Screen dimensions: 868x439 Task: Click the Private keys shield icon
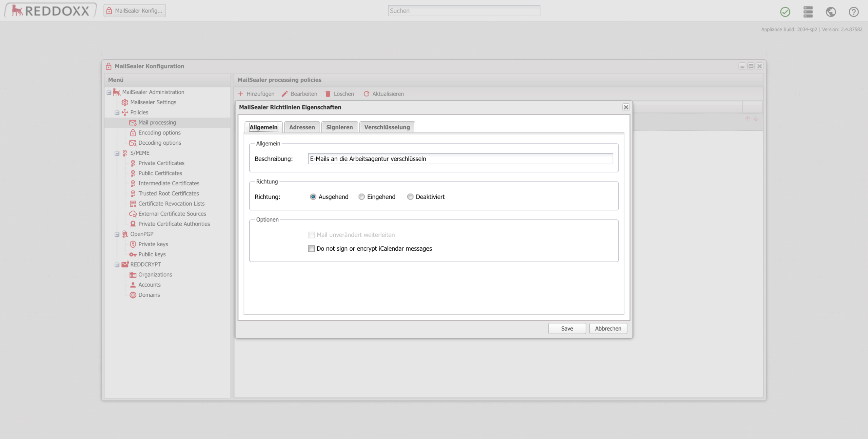click(x=133, y=244)
